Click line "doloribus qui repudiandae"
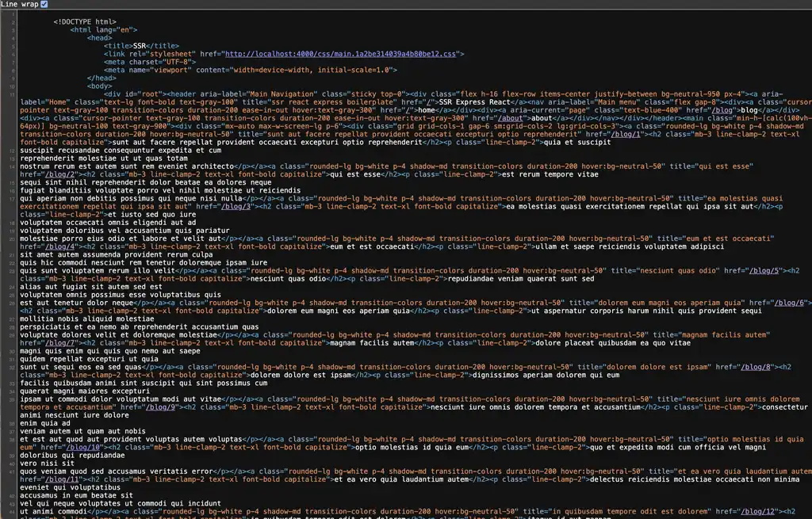The image size is (812, 519). click(72, 456)
